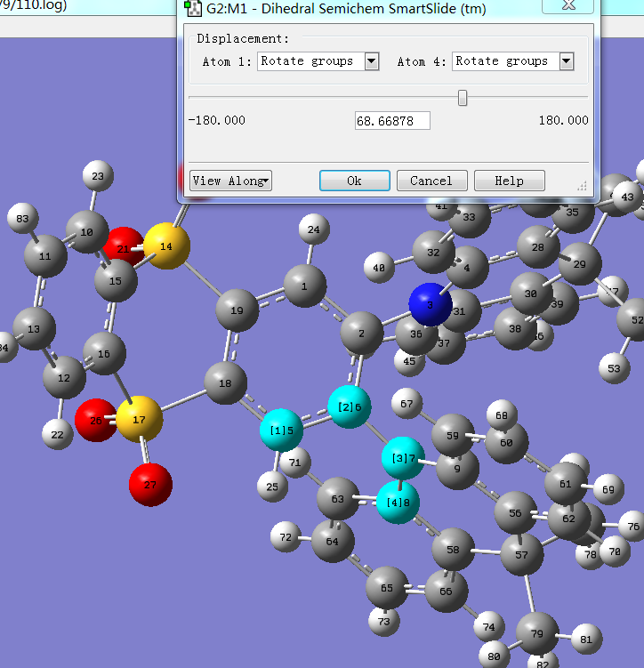The height and width of the screenshot is (668, 644).
Task: Select carbon atom 29
Action: coord(580,263)
